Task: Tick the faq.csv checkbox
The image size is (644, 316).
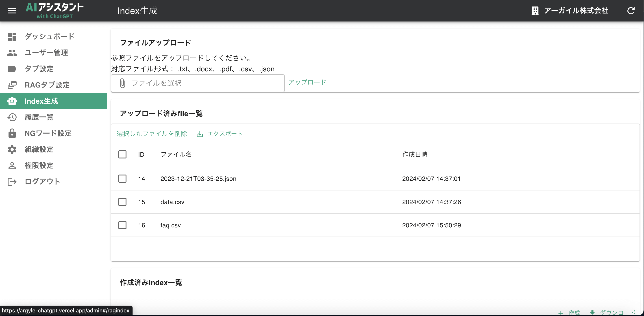Action: click(122, 225)
